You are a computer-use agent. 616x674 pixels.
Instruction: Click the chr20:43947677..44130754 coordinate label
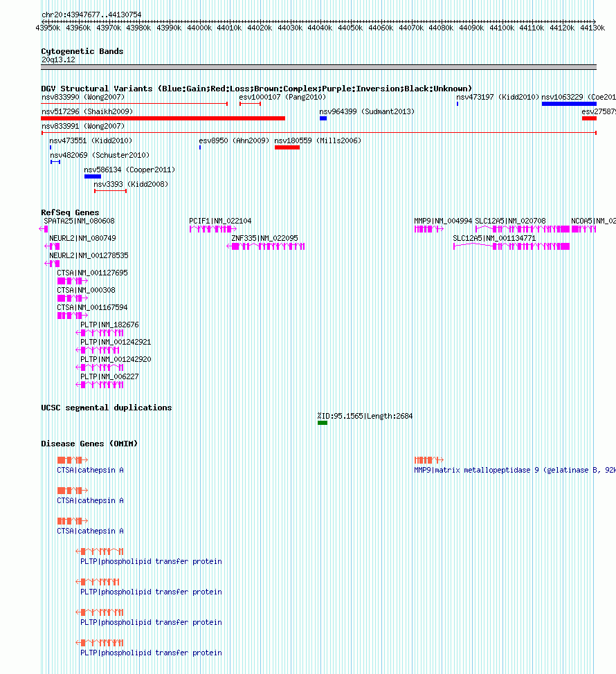91,15
